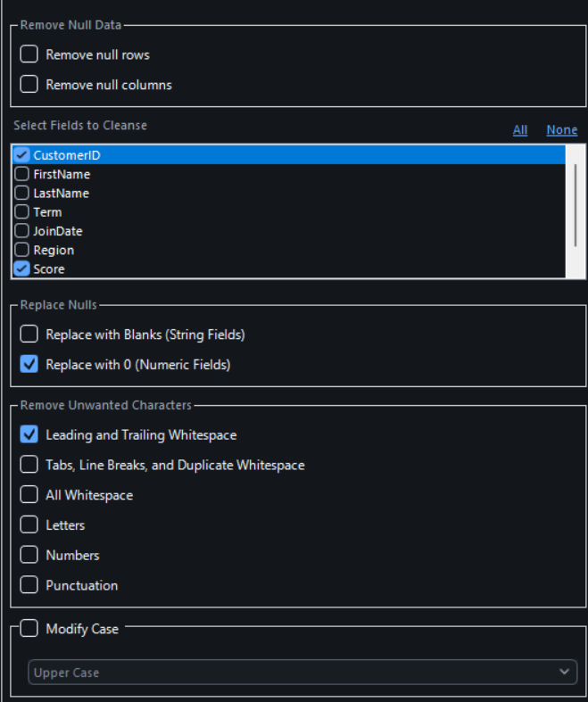Enable Tabs, Line Breaks, Duplicate Whitespace
Screen dimensions: 588x702
(x=29, y=465)
